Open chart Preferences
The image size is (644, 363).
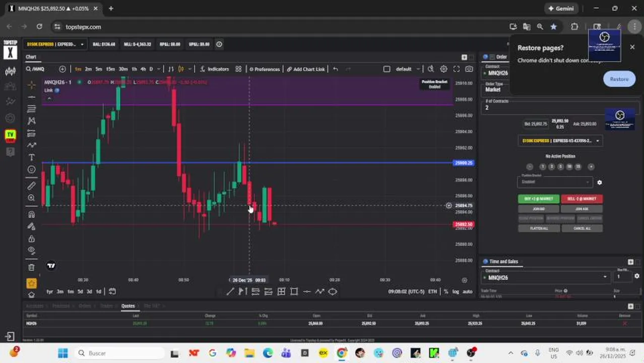pyautogui.click(x=264, y=69)
